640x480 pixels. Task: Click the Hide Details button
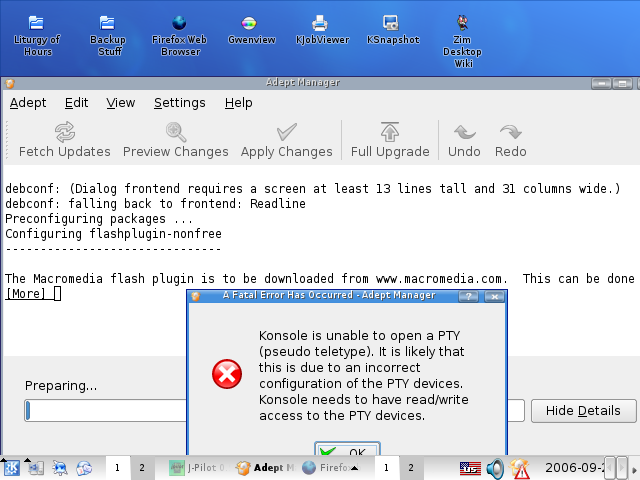(583, 411)
